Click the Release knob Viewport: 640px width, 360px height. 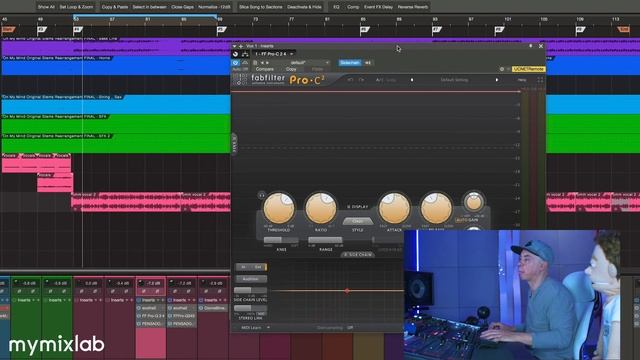click(436, 208)
